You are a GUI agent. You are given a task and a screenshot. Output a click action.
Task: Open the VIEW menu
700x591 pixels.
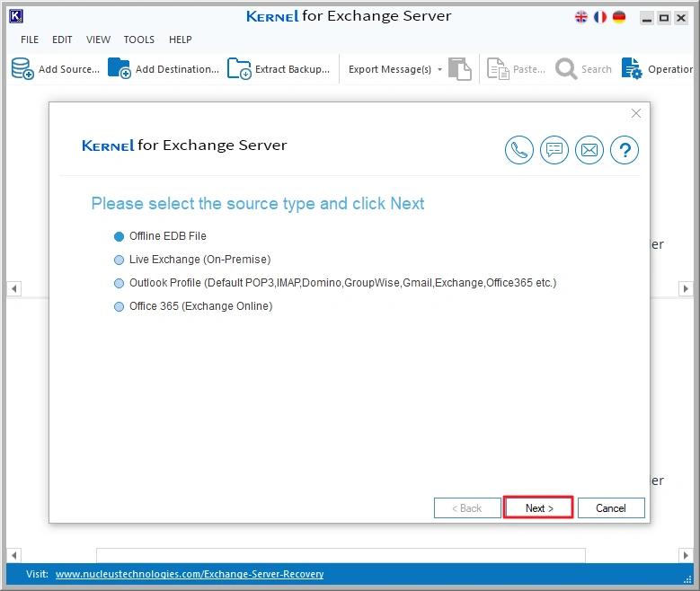point(98,40)
